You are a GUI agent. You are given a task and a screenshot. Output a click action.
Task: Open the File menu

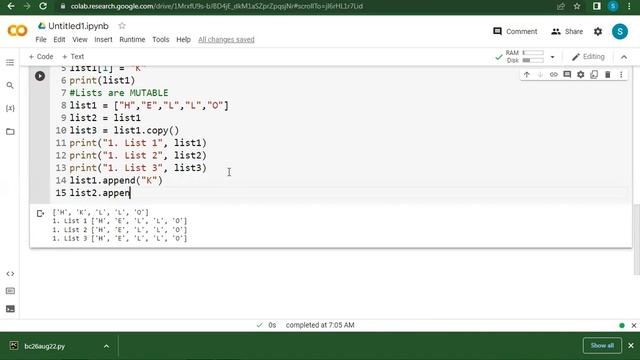41,40
